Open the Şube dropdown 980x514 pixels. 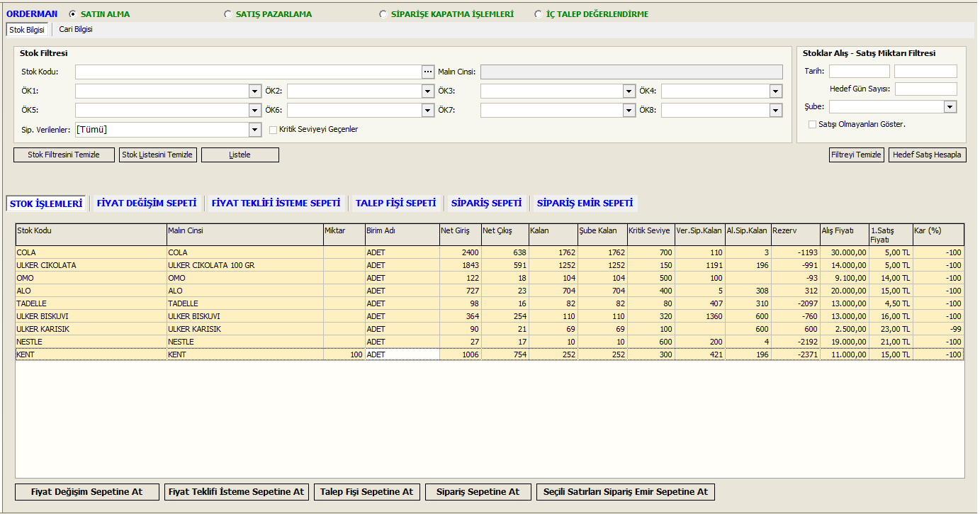point(951,106)
